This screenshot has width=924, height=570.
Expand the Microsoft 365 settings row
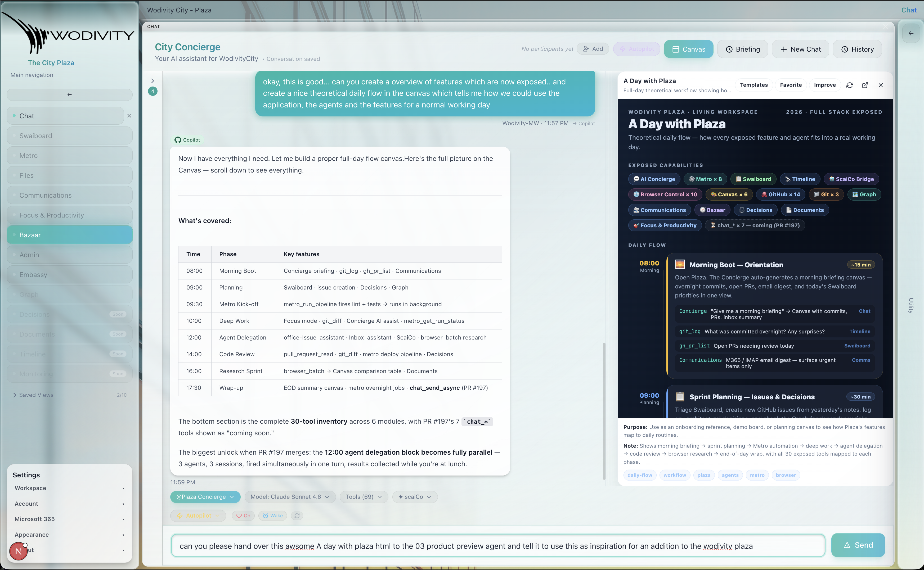pos(69,519)
